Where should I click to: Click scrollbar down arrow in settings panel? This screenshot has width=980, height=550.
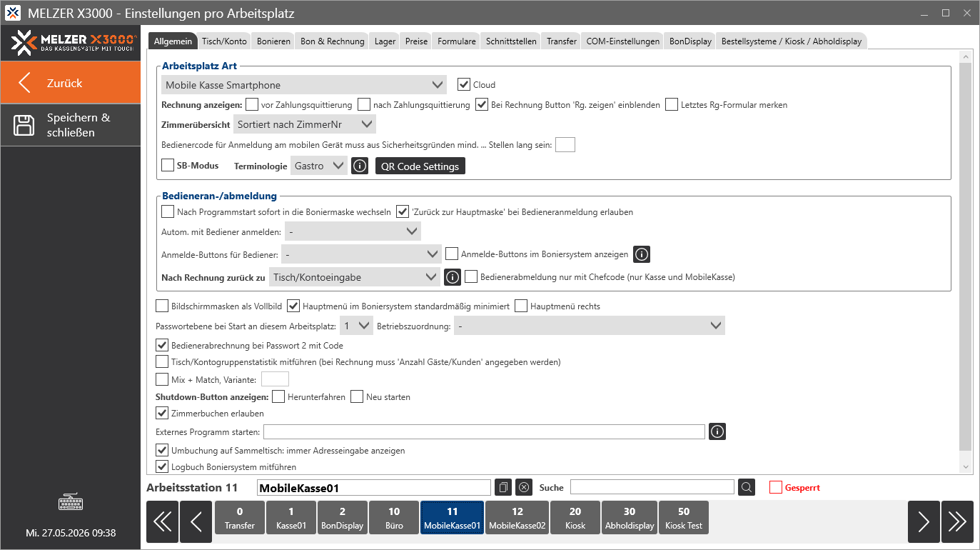coord(966,466)
